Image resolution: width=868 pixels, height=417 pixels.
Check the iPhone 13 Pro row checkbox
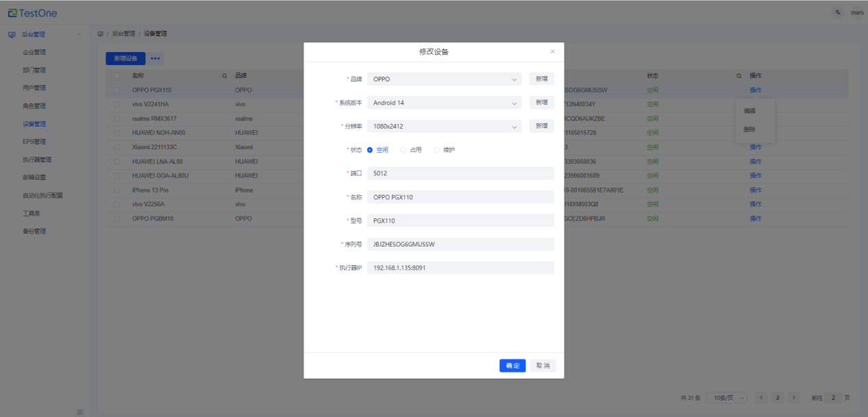click(117, 190)
